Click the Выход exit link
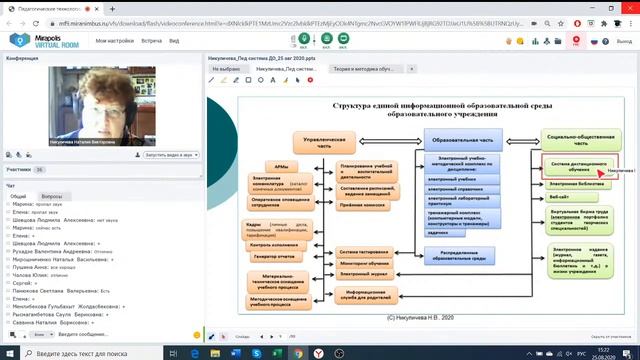The image size is (640, 360). (x=624, y=42)
